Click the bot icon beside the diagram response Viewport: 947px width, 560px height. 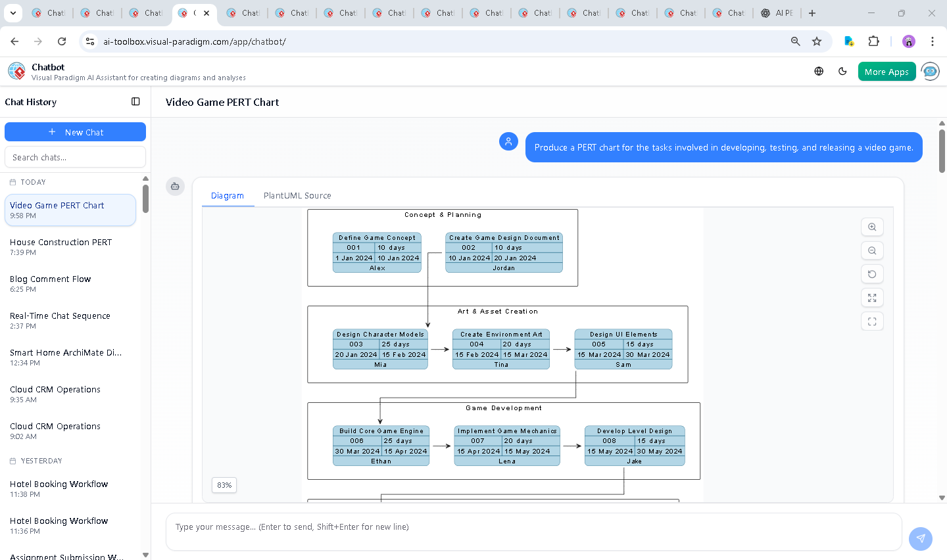(175, 186)
